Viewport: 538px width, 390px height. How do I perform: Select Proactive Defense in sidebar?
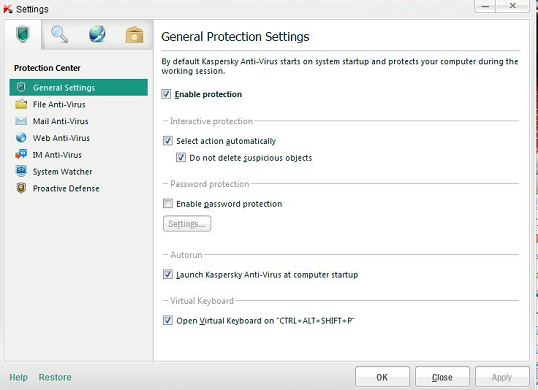79,188
